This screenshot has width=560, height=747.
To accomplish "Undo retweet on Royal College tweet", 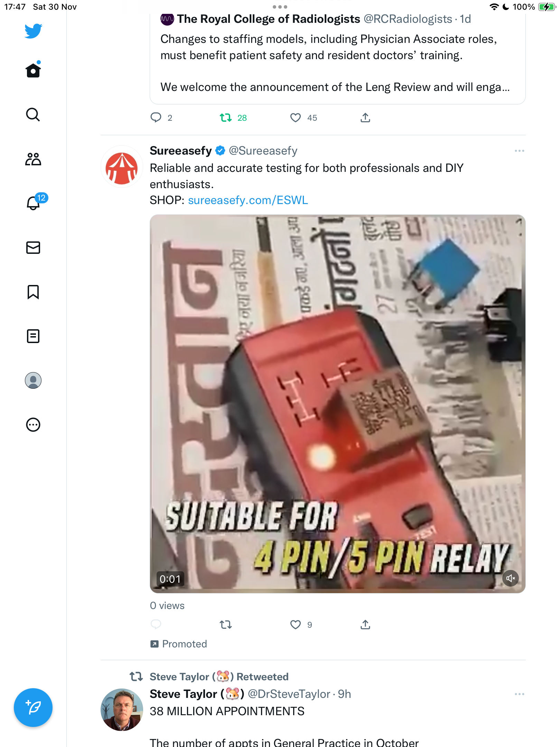I will [x=226, y=118].
